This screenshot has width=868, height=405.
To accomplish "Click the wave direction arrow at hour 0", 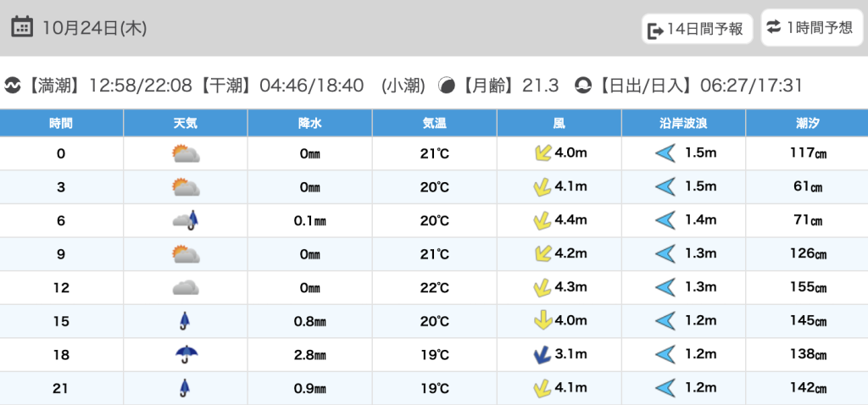I will (x=665, y=153).
